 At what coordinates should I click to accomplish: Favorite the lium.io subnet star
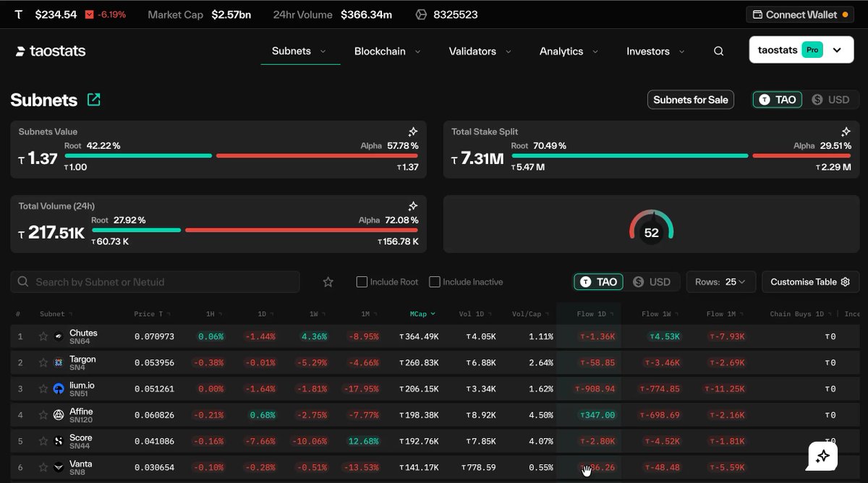(x=43, y=389)
